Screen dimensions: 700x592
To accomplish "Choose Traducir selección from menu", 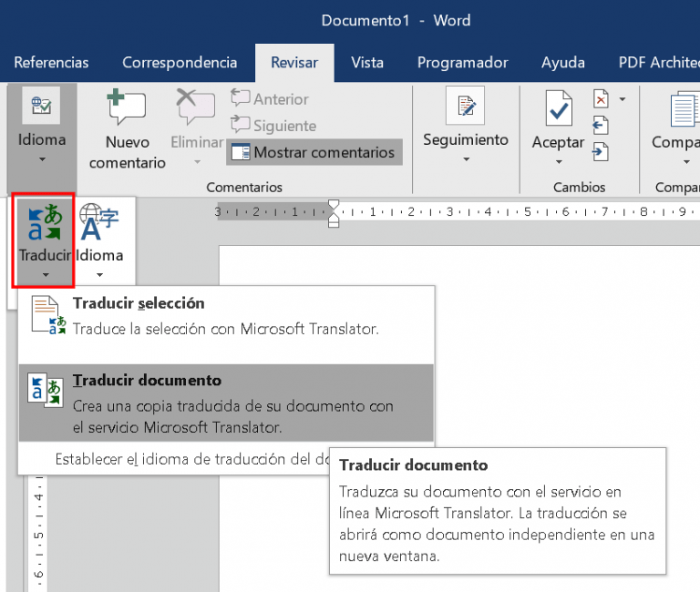I will click(x=226, y=325).
